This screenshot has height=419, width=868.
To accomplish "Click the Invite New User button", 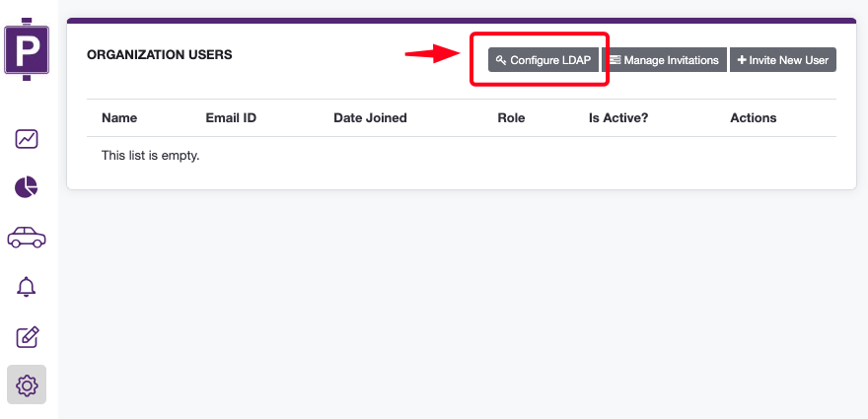I will click(783, 60).
